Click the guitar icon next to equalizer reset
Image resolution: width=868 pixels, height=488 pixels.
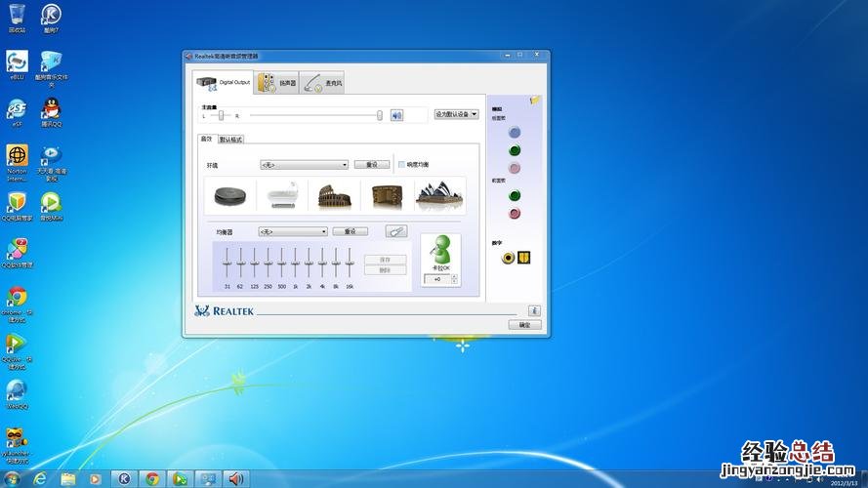pos(395,231)
